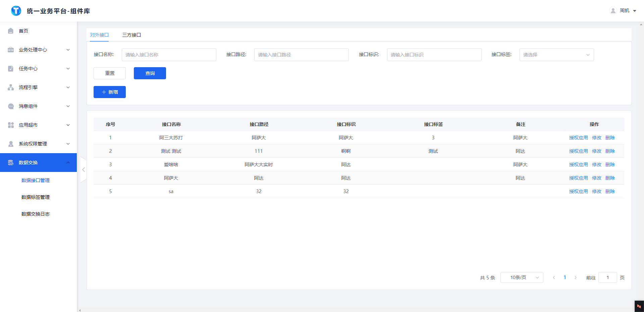
Task: Open 数据交换日志 submenu item
Action: (x=36, y=214)
